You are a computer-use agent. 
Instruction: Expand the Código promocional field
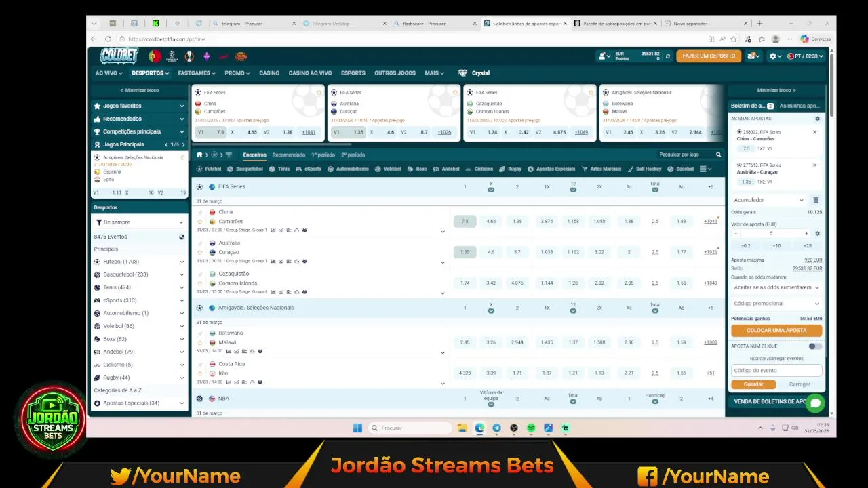click(x=776, y=304)
